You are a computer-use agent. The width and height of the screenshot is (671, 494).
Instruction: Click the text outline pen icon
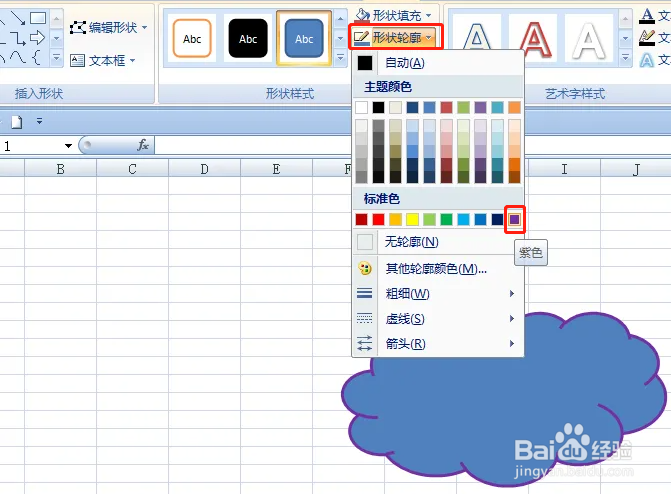pyautogui.click(x=647, y=38)
